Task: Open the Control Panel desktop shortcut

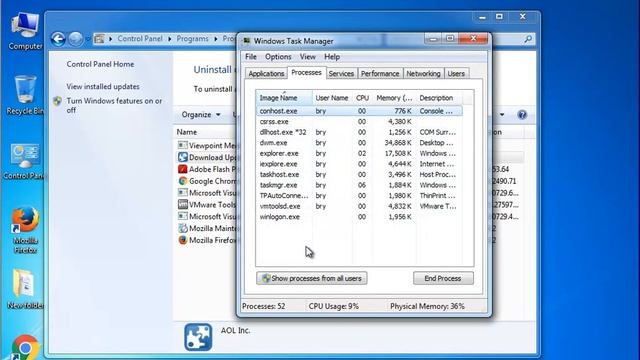Action: click(x=24, y=161)
